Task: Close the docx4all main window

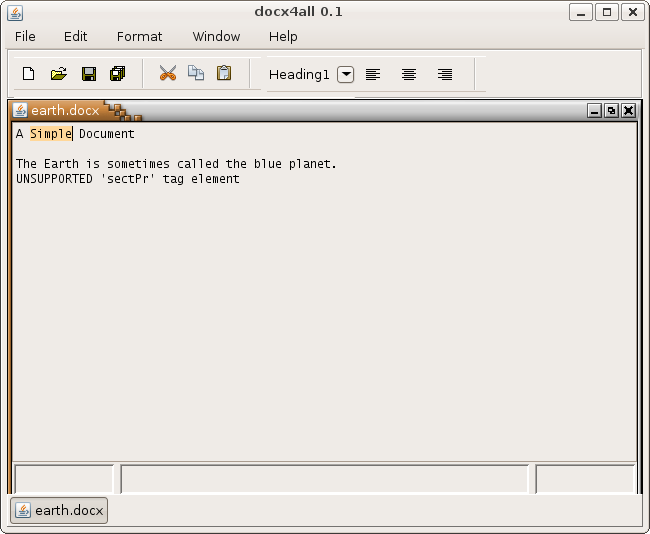Action: point(633,12)
